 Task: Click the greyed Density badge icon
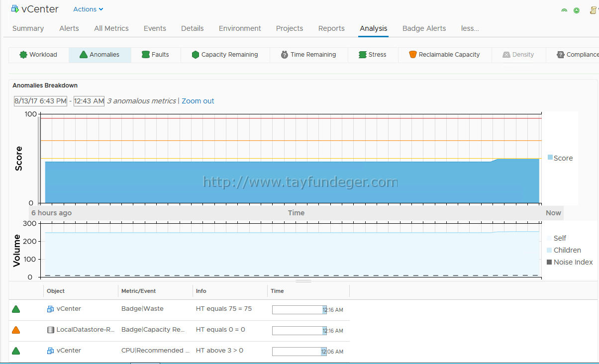[x=506, y=55]
